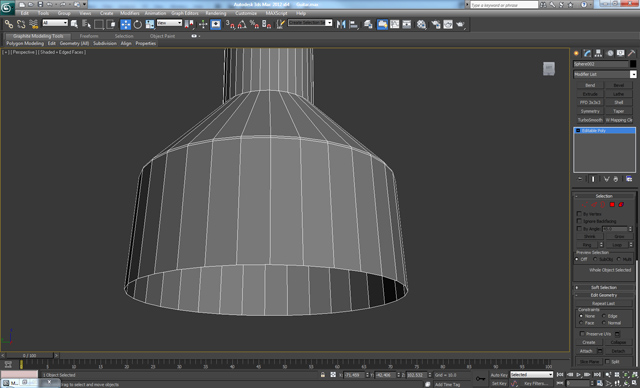The image size is (640, 388).
Task: Enable the By Vertex checkbox
Action: 579,214
